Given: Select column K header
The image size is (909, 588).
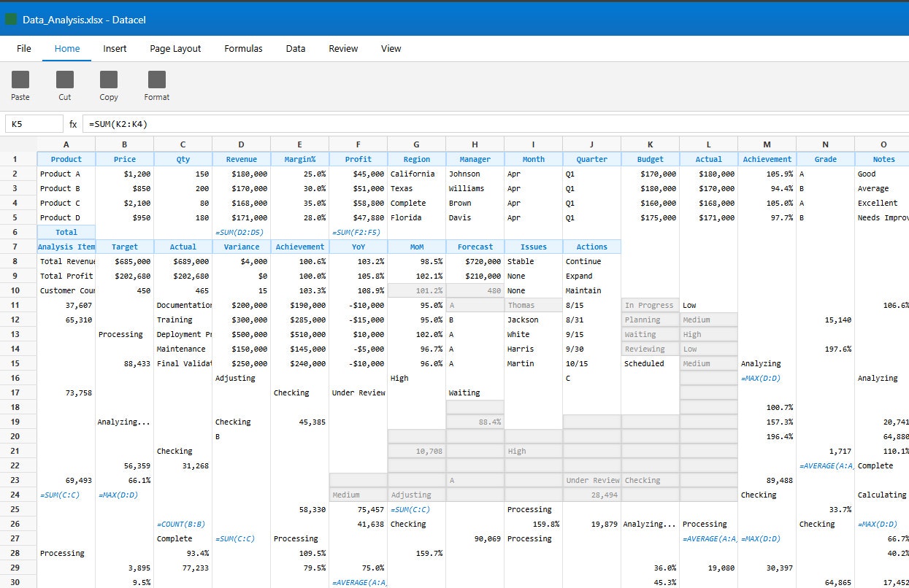Looking at the screenshot, I should pyautogui.click(x=651, y=144).
